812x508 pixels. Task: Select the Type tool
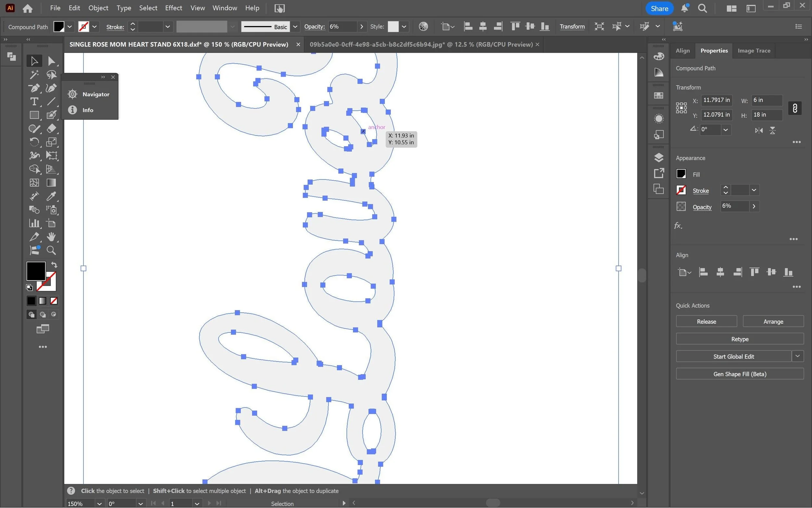coord(34,101)
